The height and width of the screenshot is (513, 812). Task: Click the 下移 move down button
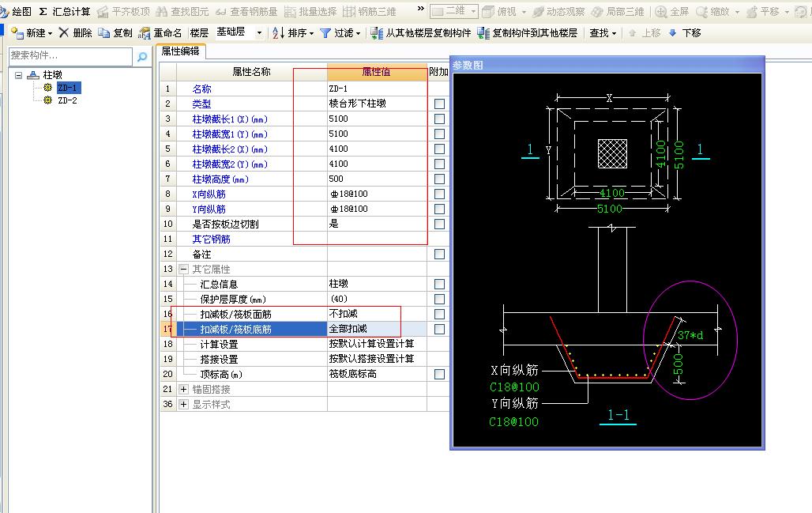(685, 33)
